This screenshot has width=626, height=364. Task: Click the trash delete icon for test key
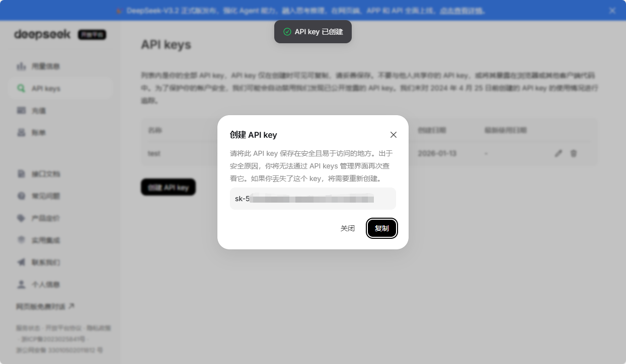coord(573,153)
